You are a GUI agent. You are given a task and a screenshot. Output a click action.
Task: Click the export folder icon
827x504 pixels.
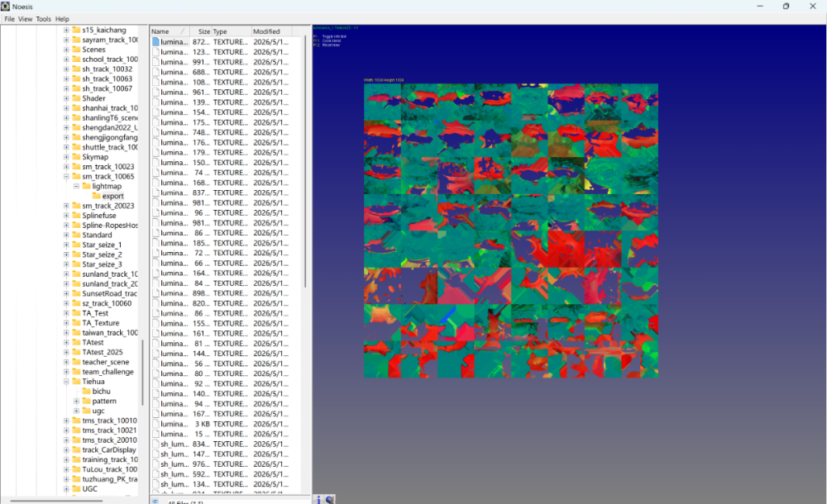[x=97, y=196]
